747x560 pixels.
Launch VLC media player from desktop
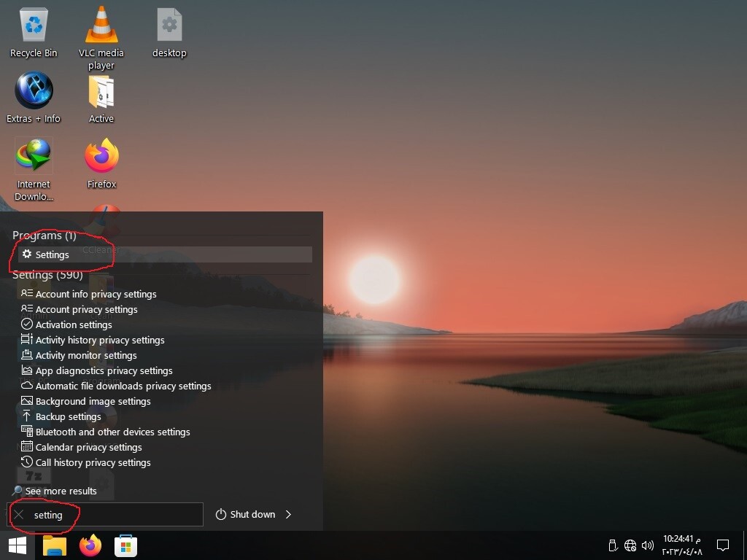point(101,38)
